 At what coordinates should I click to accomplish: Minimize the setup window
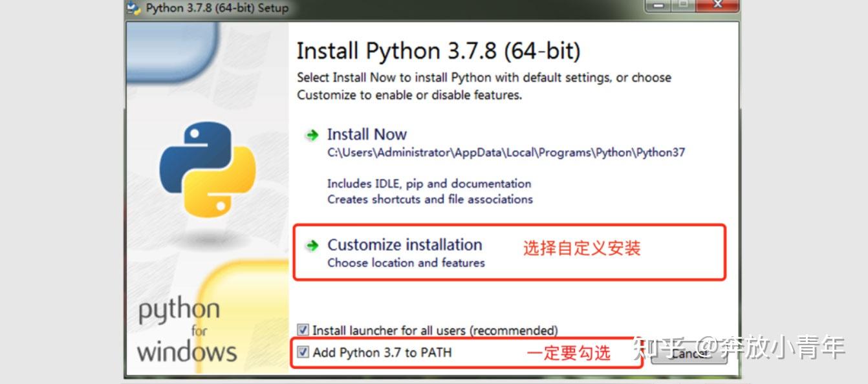click(x=658, y=6)
